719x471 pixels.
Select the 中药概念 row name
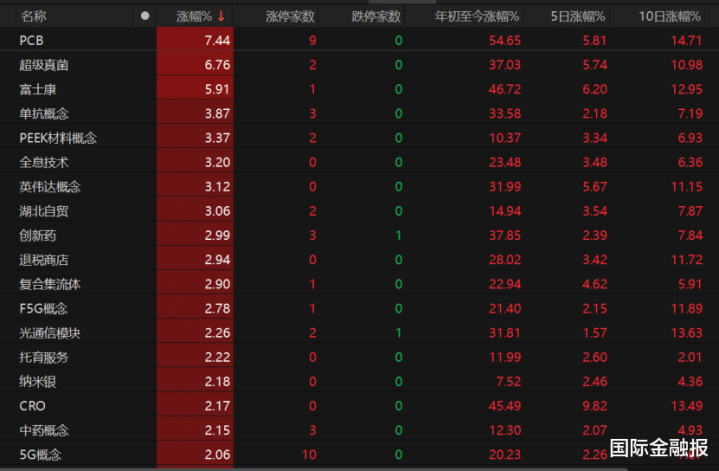[44, 430]
